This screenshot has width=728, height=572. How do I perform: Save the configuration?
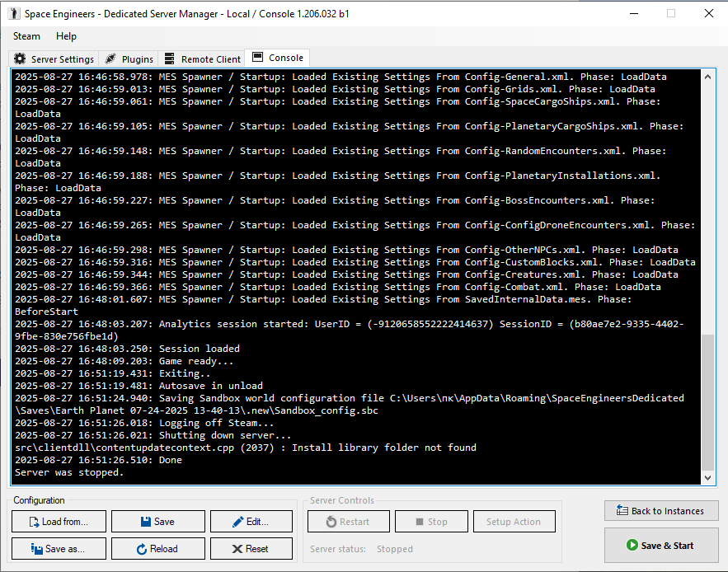pos(157,522)
